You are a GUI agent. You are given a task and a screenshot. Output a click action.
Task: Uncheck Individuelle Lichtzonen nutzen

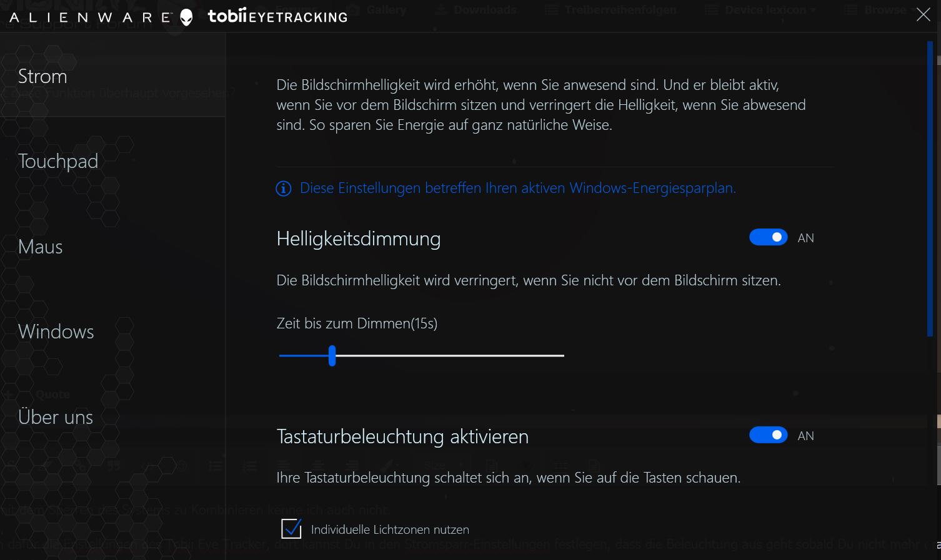(292, 529)
